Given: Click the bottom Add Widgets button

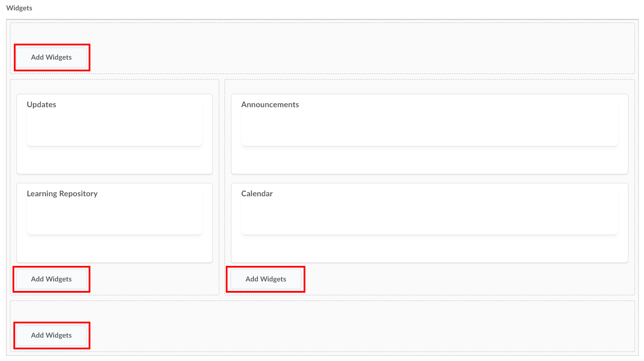Looking at the screenshot, I should pyautogui.click(x=51, y=335).
